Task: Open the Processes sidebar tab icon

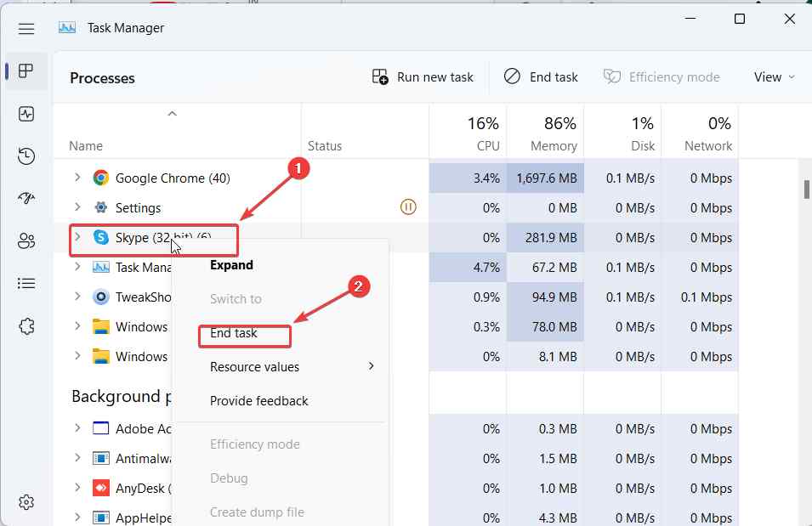Action: point(26,71)
